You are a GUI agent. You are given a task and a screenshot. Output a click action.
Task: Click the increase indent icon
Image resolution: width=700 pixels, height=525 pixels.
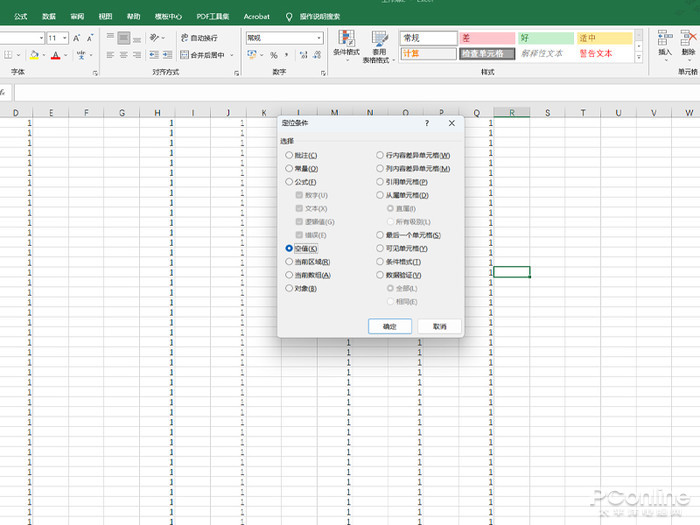tap(167, 55)
